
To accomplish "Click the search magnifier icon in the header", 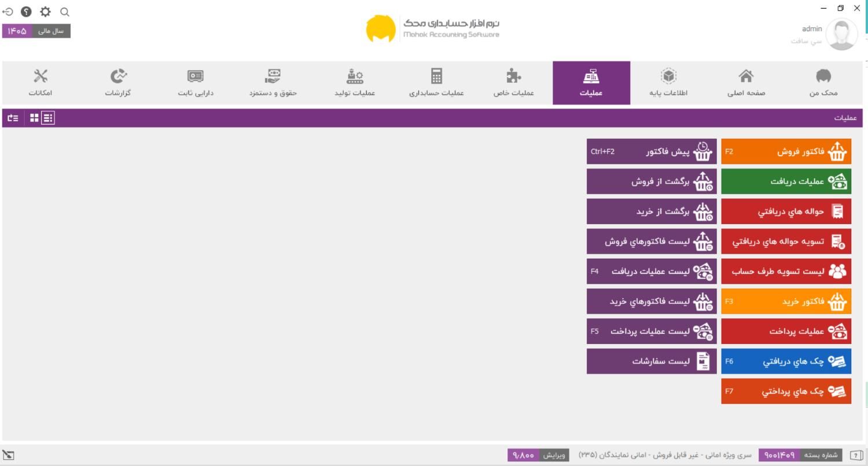I will coord(65,12).
